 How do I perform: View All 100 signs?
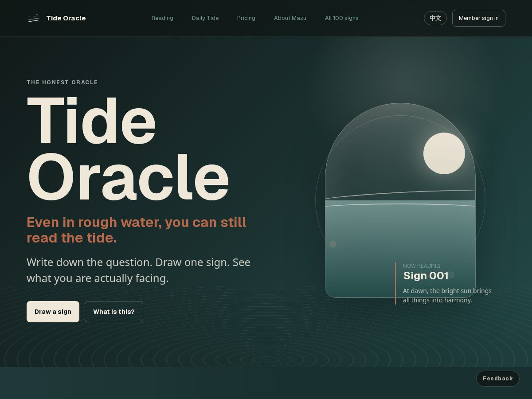[342, 18]
